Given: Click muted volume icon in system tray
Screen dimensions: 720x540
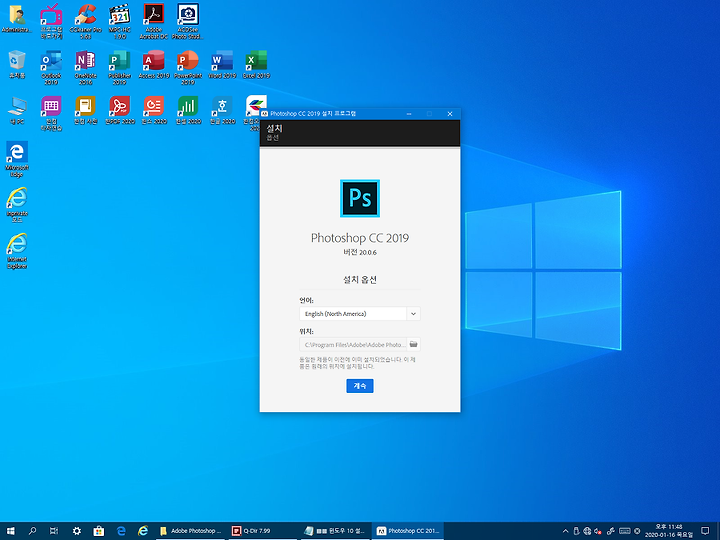Looking at the screenshot, I should click(x=598, y=531).
